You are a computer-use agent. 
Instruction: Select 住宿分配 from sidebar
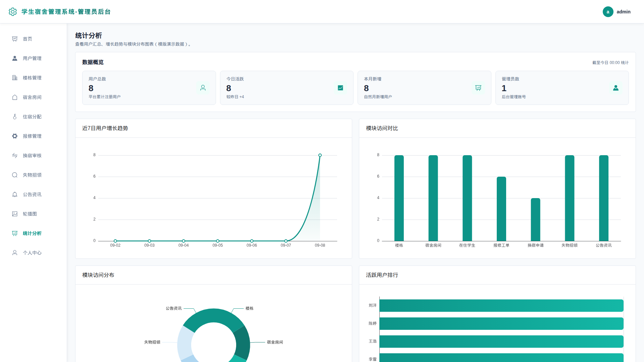[x=34, y=117]
